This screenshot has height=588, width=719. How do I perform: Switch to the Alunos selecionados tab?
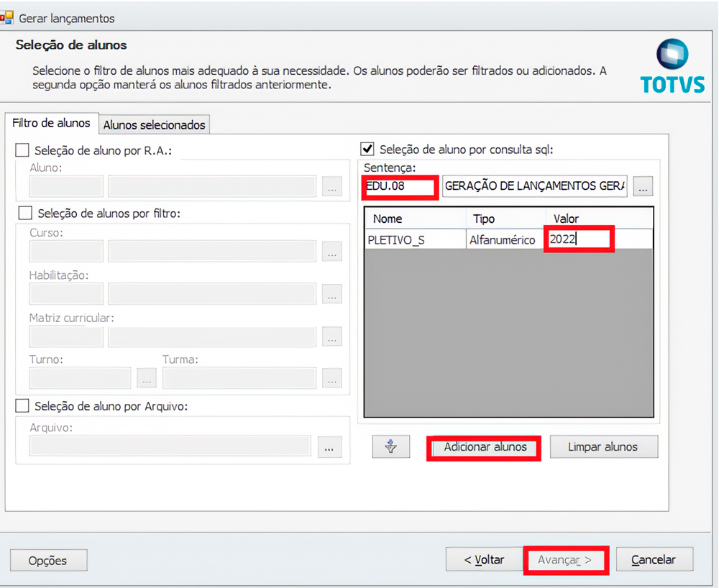pyautogui.click(x=155, y=125)
